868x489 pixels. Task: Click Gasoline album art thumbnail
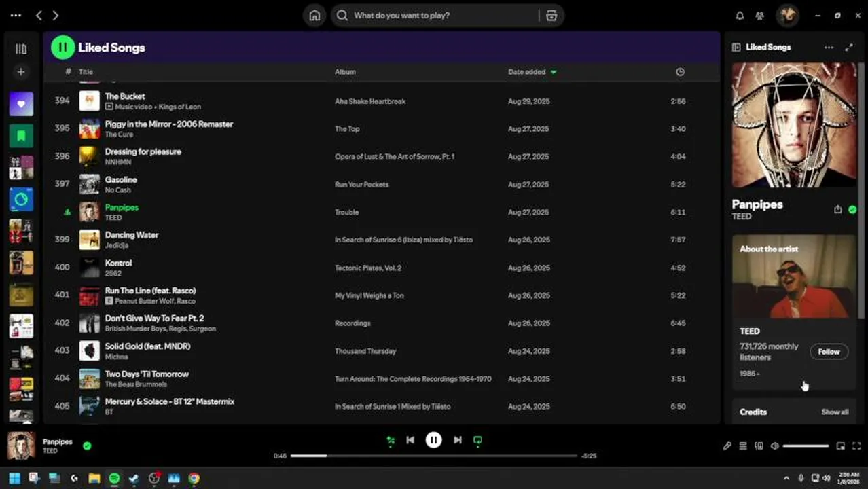tap(90, 184)
